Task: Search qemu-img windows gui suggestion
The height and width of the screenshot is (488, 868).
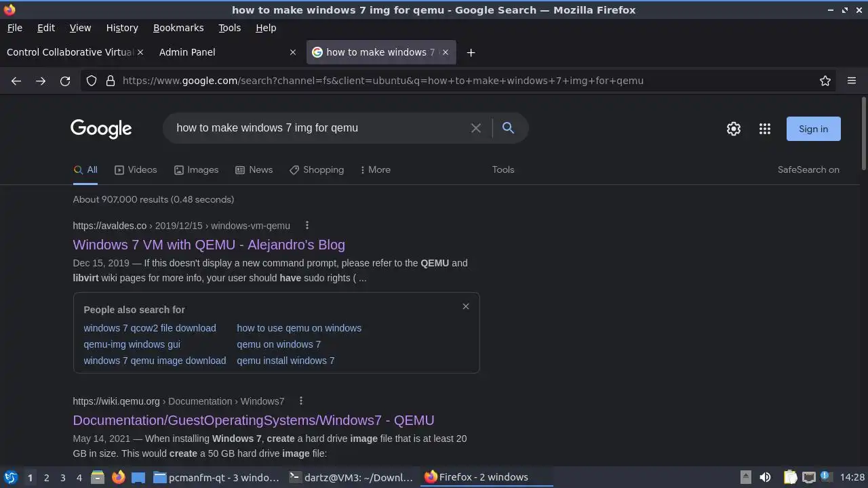Action: 132,344
